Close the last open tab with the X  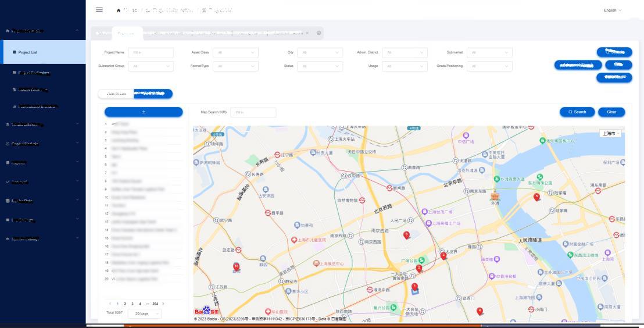click(x=307, y=33)
